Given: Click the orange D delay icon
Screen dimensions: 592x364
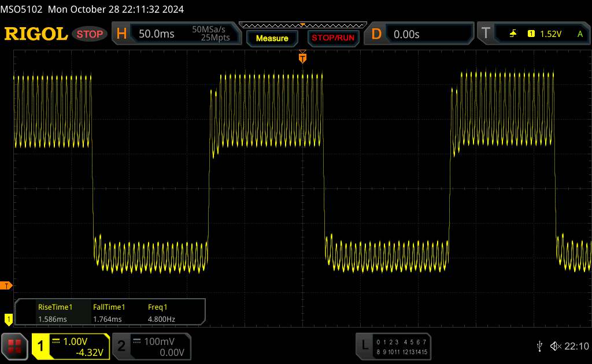Looking at the screenshot, I should (x=376, y=34).
